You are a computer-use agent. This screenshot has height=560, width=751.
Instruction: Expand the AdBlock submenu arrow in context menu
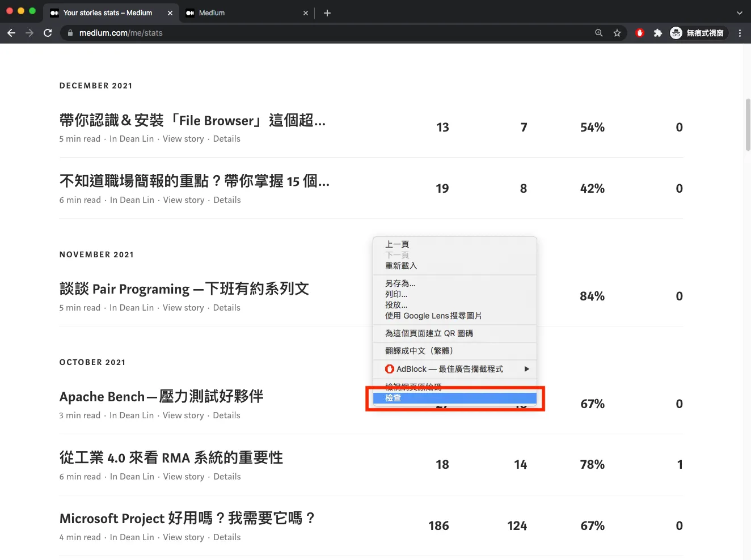[x=527, y=369]
